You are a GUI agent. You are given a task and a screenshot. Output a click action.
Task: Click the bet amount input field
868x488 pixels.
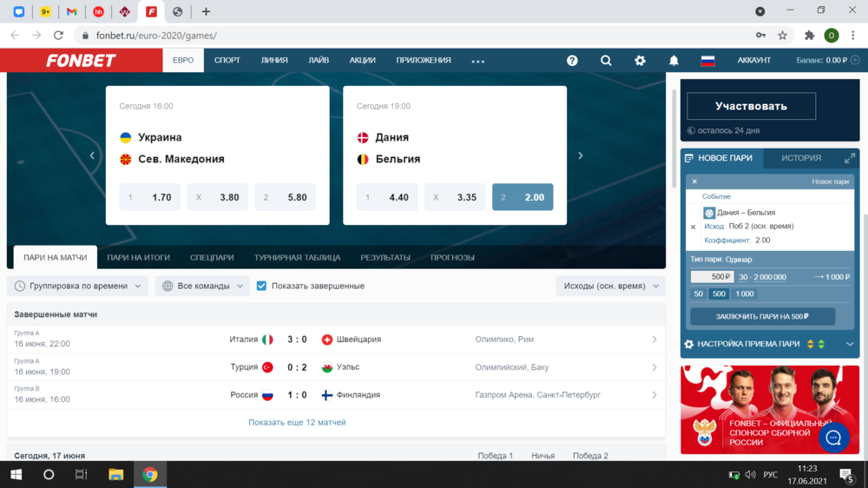712,277
